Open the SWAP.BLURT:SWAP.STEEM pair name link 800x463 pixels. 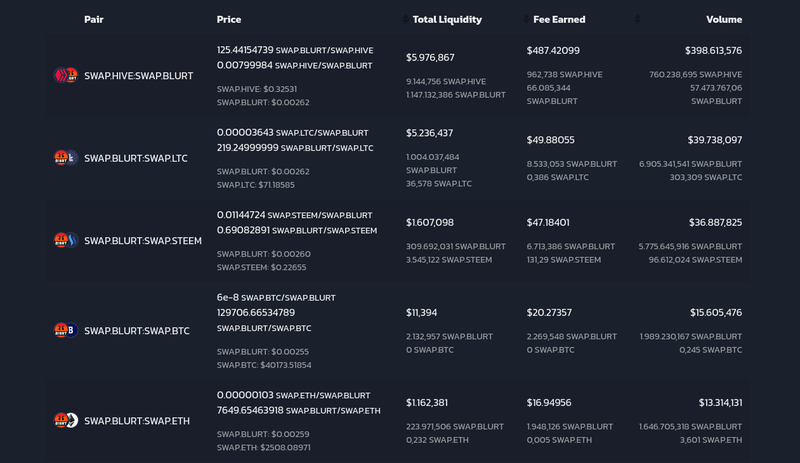143,241
